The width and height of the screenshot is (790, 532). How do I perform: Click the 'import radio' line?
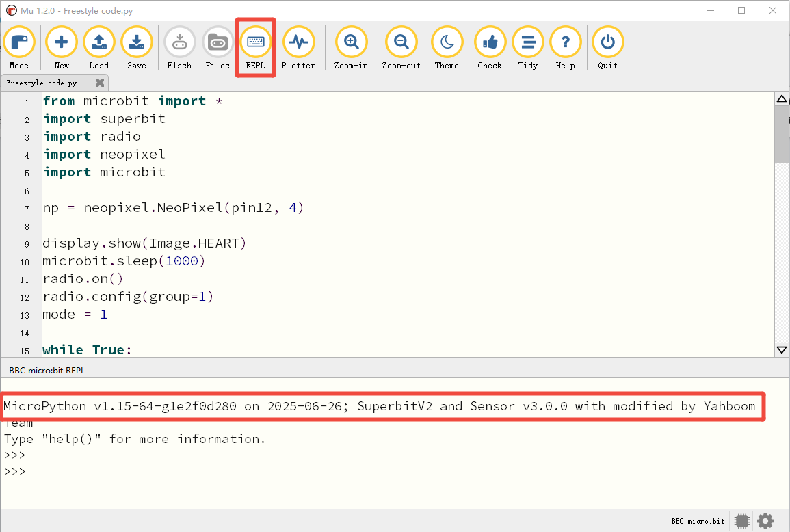click(x=92, y=137)
